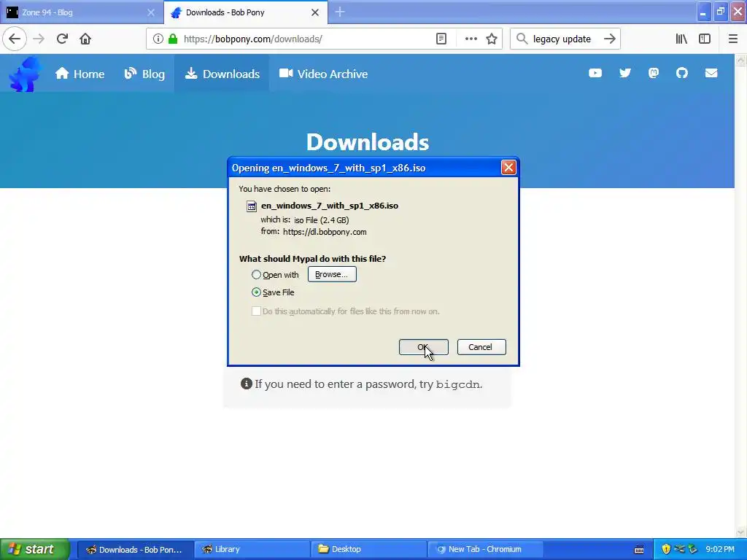Click Downloads - Bob Pony taskbar button

(135, 549)
